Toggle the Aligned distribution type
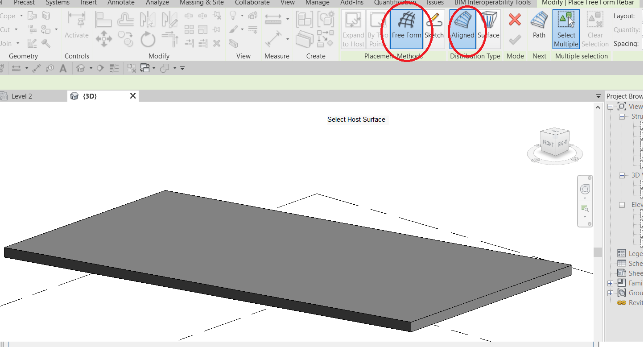This screenshot has height=347, width=644. [x=463, y=29]
